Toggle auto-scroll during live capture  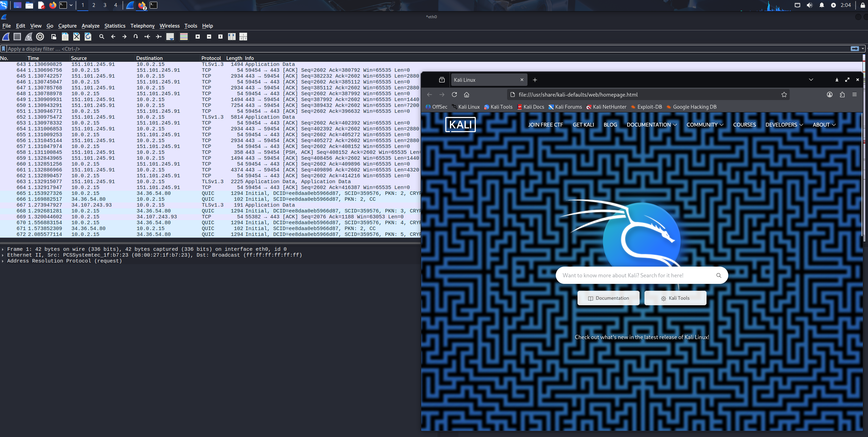tap(170, 37)
